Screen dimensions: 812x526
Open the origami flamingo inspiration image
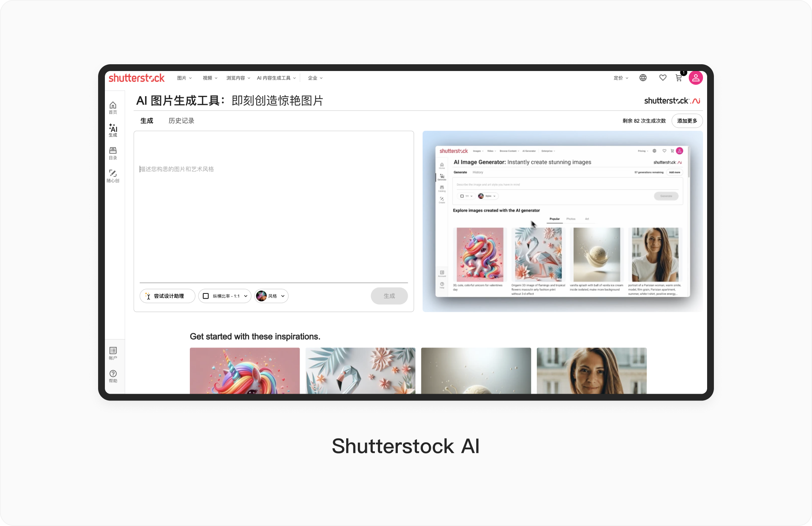360,370
